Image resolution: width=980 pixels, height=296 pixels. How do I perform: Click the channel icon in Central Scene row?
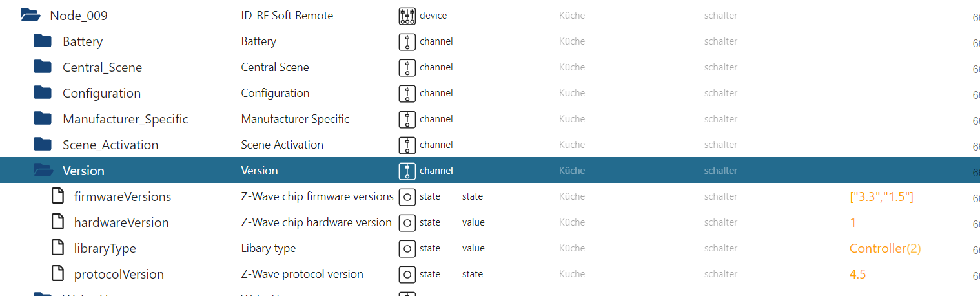(x=407, y=67)
